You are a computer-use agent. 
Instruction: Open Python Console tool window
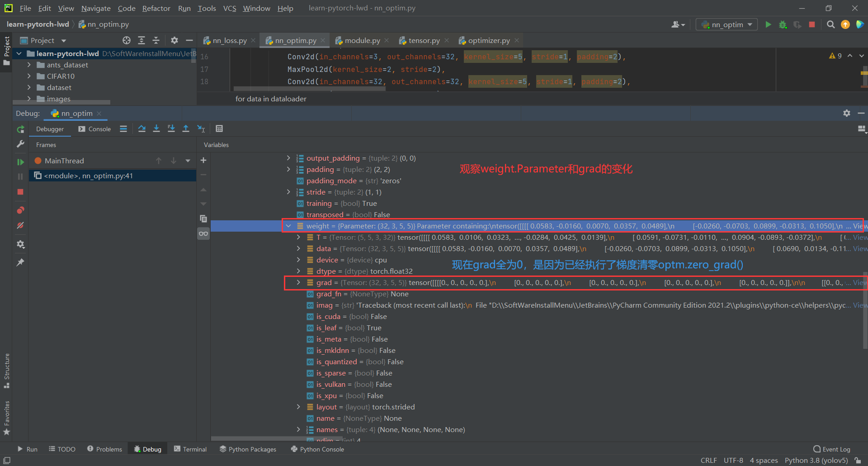[x=317, y=449]
